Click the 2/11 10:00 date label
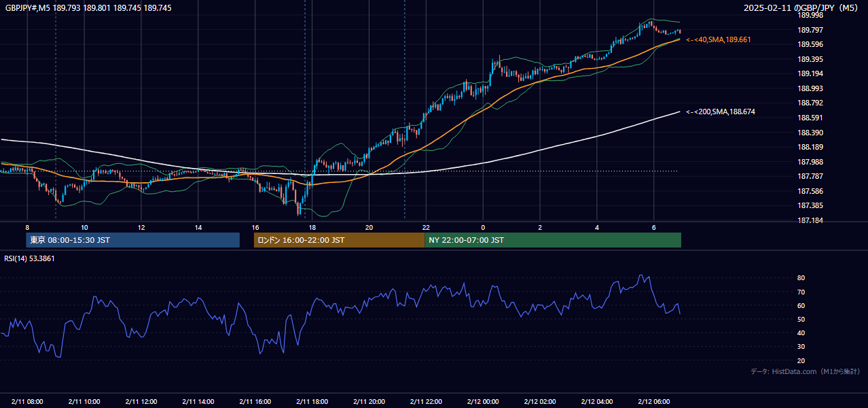The height and width of the screenshot is (408, 868). tap(84, 401)
